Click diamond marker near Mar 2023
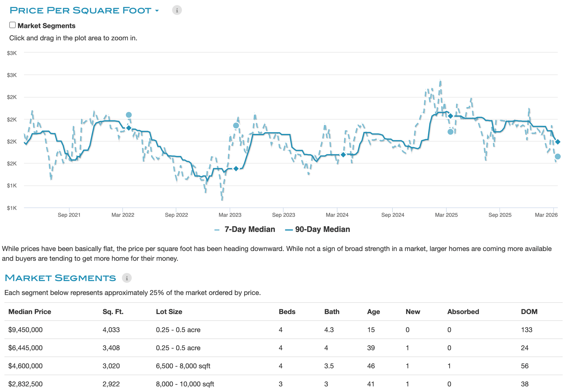Image resolution: width=570 pixels, height=392 pixels. click(x=236, y=168)
